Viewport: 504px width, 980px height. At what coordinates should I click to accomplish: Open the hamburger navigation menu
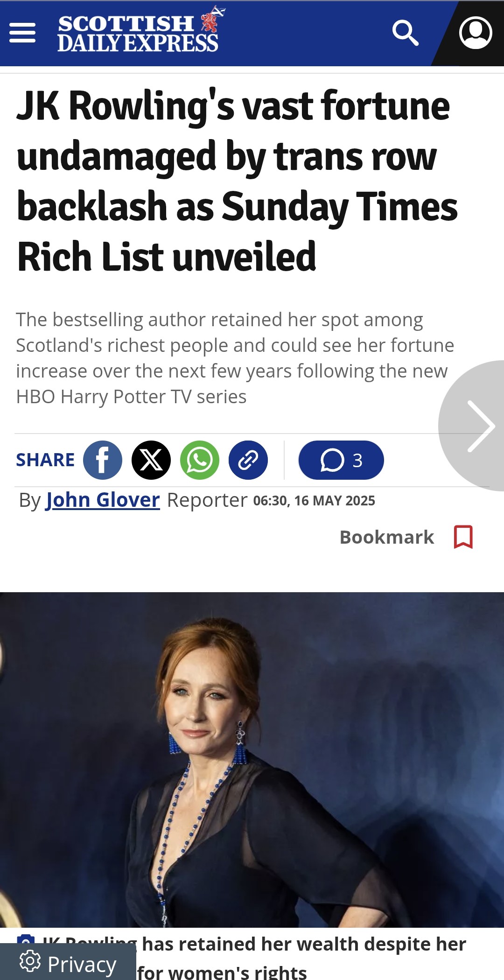coord(22,33)
